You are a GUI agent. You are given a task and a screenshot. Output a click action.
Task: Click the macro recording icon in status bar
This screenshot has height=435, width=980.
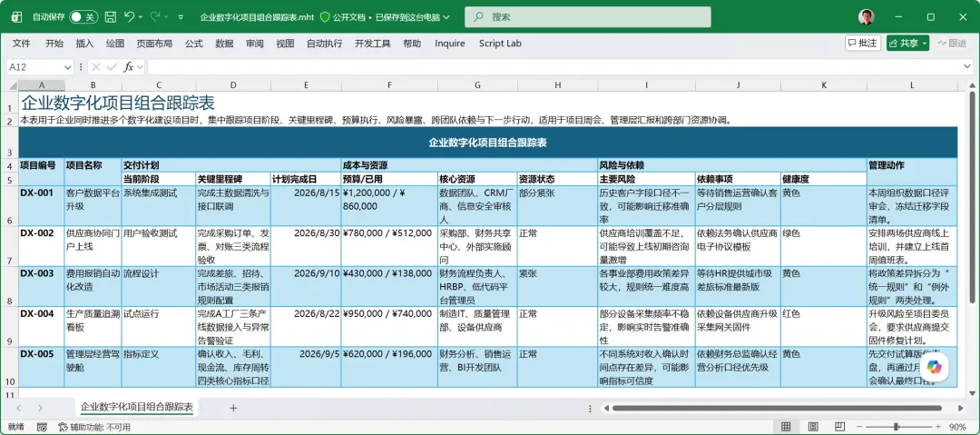tap(42, 427)
